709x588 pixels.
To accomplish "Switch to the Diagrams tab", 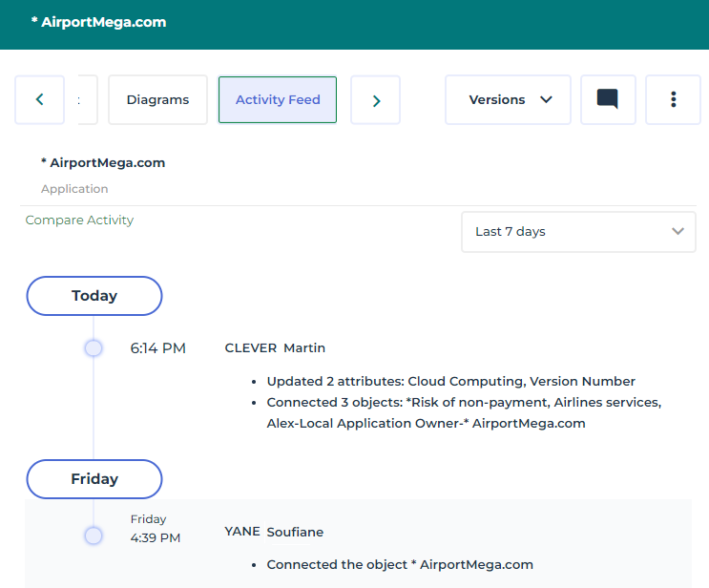I will pyautogui.click(x=157, y=99).
